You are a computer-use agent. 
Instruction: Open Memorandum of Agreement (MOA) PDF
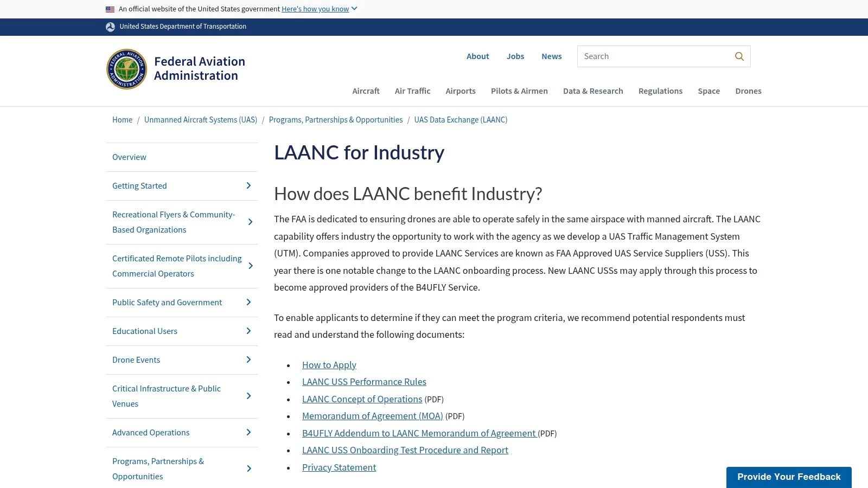[x=373, y=416]
